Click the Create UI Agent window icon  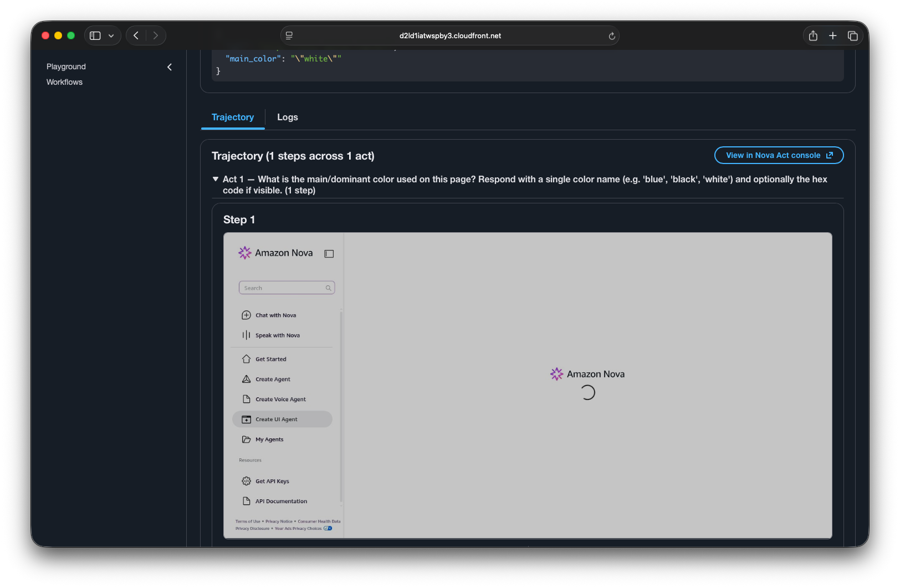(x=247, y=420)
